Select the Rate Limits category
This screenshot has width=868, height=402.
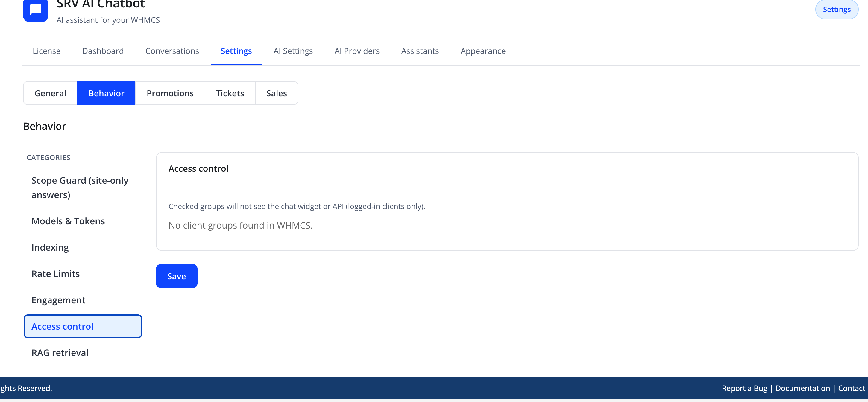(83, 273)
